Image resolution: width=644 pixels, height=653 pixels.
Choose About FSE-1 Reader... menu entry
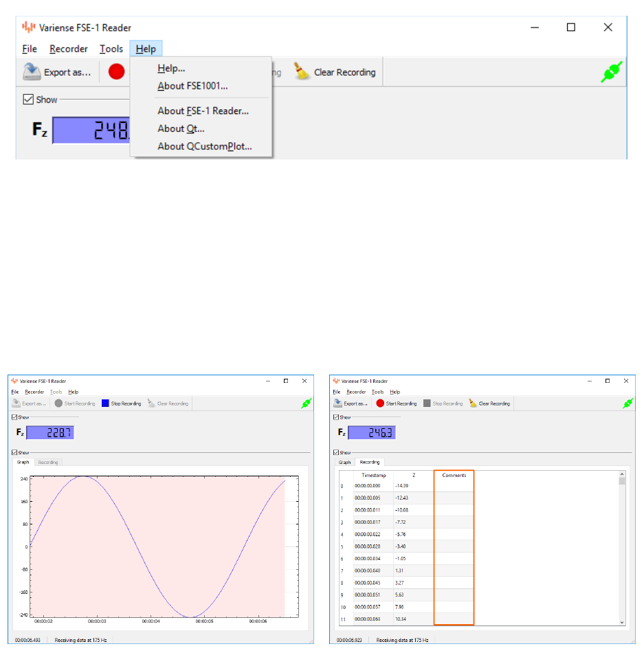pyautogui.click(x=201, y=111)
